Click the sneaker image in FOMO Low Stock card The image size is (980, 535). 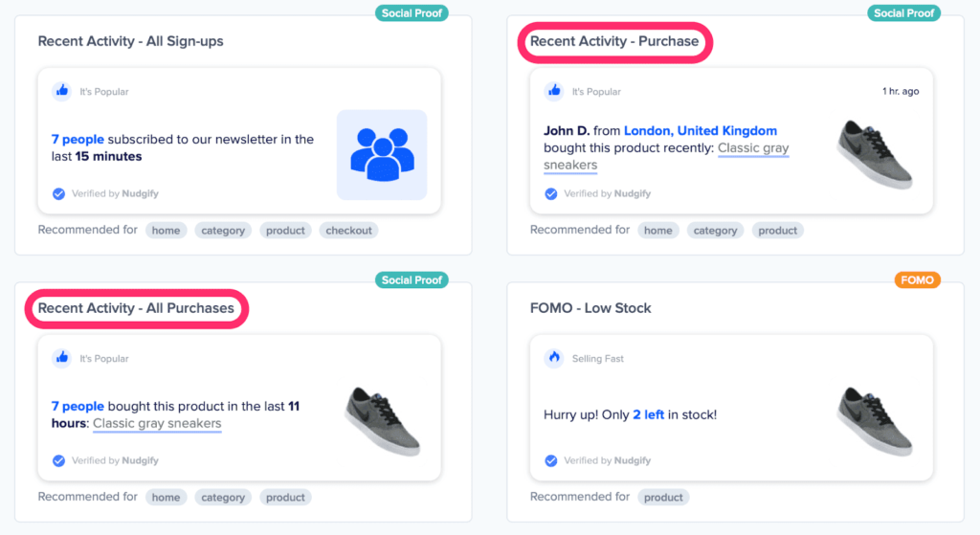click(874, 421)
